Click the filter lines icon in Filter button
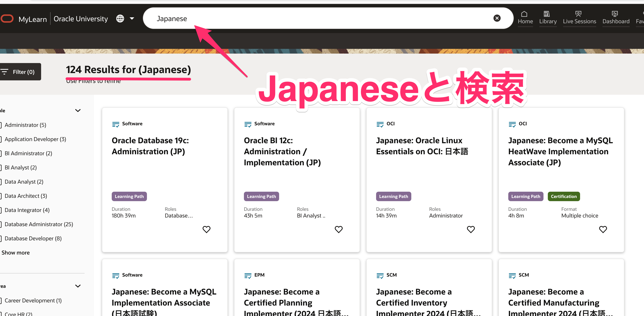Viewport: 644px width, 316px height. 4,72
